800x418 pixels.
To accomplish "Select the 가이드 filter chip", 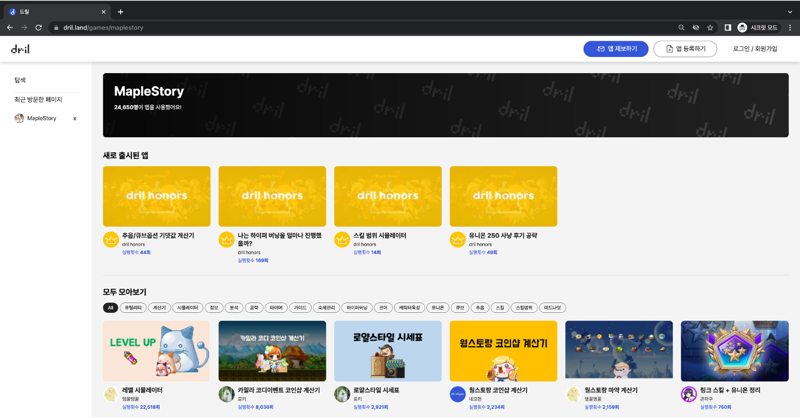I will pyautogui.click(x=301, y=308).
